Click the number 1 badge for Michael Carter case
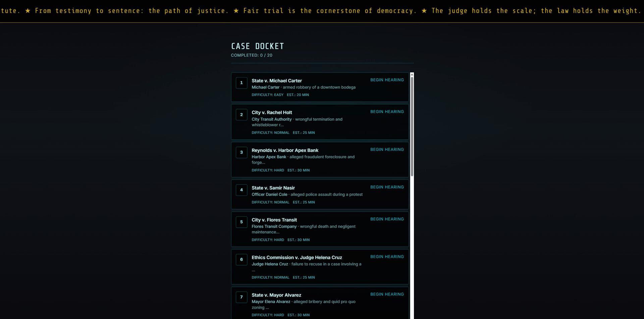 (241, 83)
